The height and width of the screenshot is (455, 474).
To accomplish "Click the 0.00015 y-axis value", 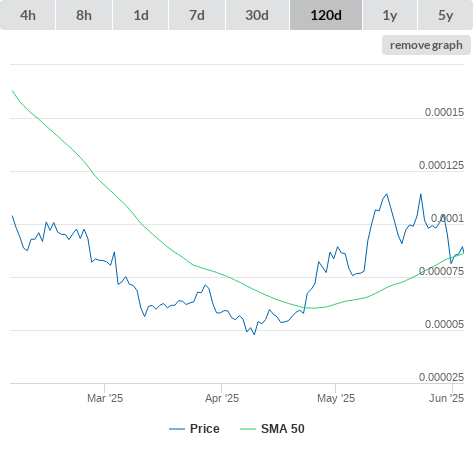I will pyautogui.click(x=444, y=112).
